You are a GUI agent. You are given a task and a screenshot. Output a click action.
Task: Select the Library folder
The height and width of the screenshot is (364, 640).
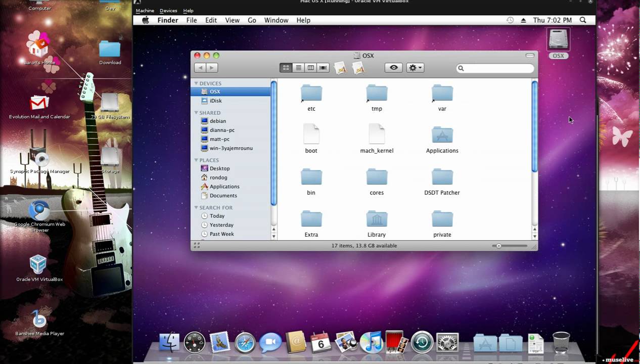click(377, 224)
